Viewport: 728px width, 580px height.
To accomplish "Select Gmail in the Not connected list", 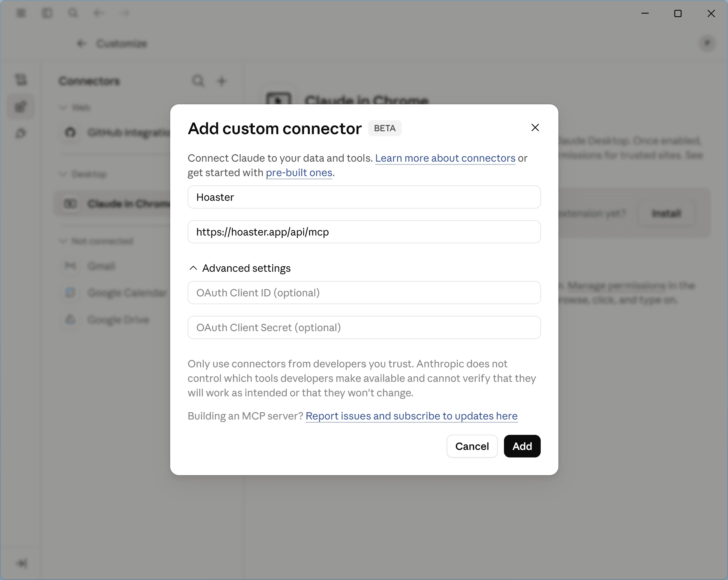I will 101,266.
